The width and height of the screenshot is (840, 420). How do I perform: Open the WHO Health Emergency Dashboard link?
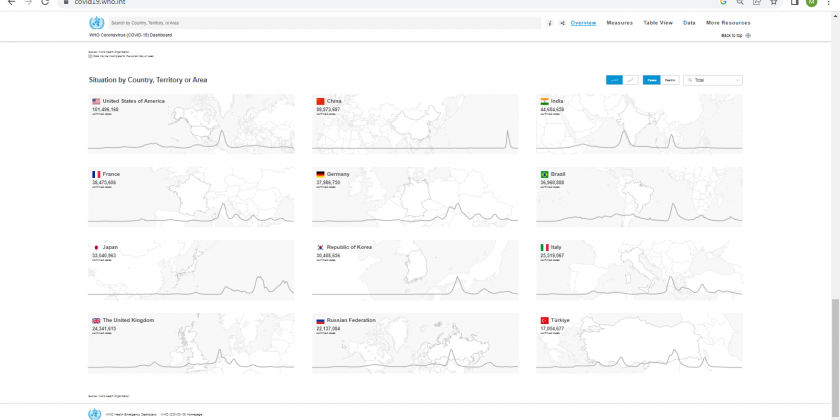[131, 414]
